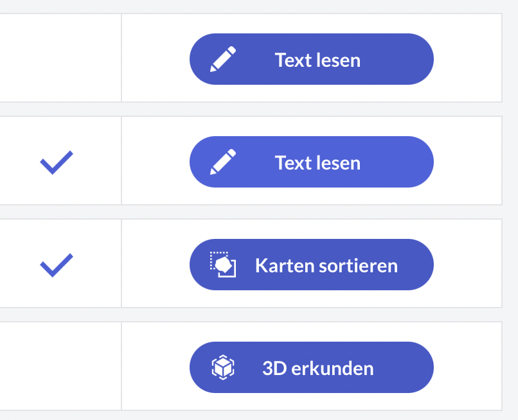Click the "Text lesen" label in the unchecked row
This screenshot has height=420, width=518.
click(317, 60)
